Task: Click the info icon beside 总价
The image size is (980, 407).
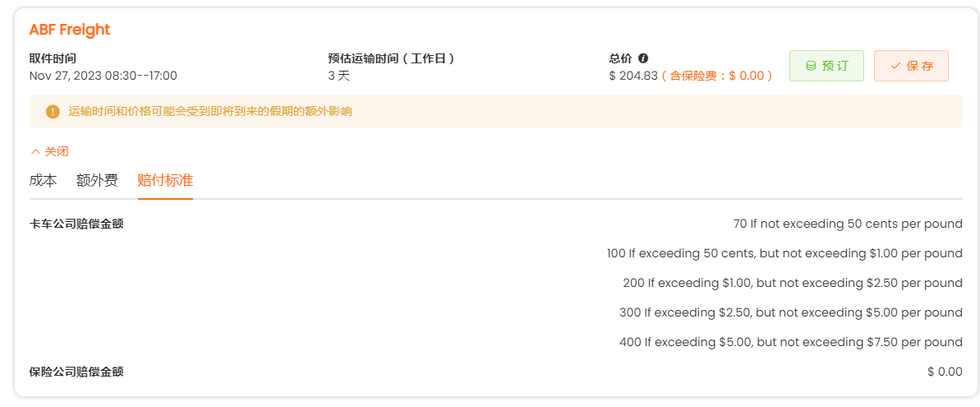Action: [643, 58]
